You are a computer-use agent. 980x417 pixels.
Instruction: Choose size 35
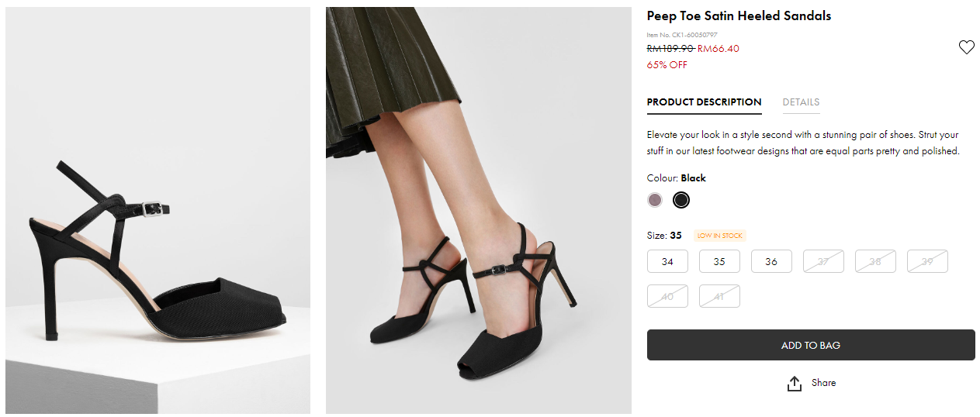coord(719,261)
